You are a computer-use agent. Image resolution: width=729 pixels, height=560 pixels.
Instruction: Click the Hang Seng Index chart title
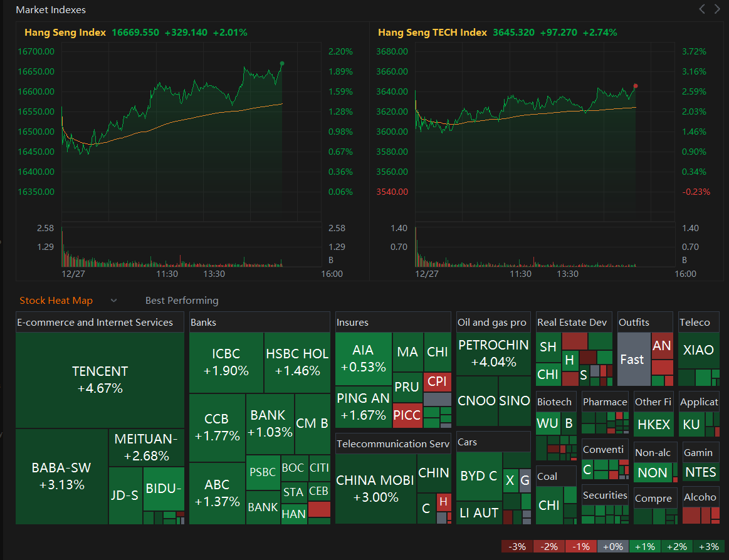pyautogui.click(x=65, y=32)
